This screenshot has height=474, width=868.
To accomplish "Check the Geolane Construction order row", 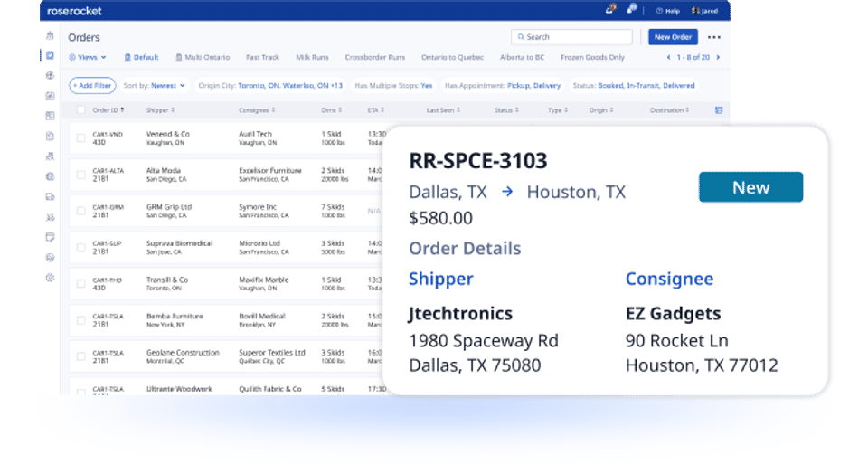I will point(80,356).
